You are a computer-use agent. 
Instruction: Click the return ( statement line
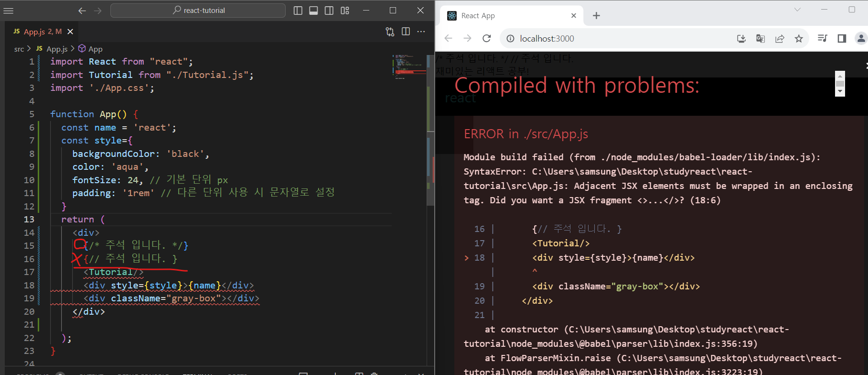83,220
